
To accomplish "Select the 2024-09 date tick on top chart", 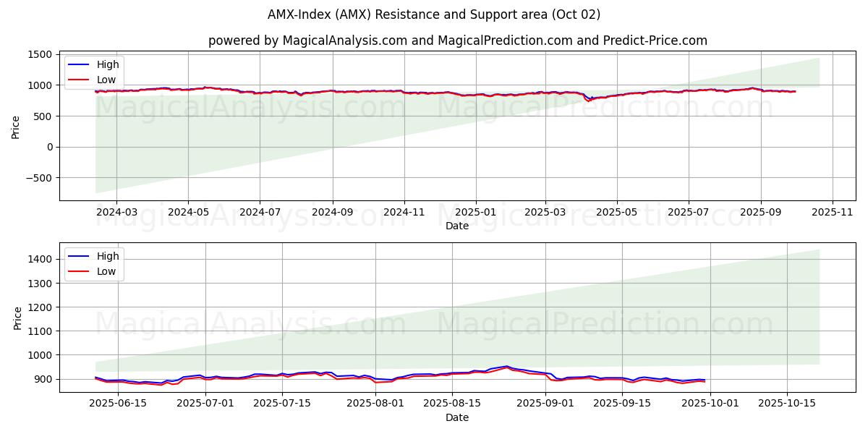I will (333, 212).
